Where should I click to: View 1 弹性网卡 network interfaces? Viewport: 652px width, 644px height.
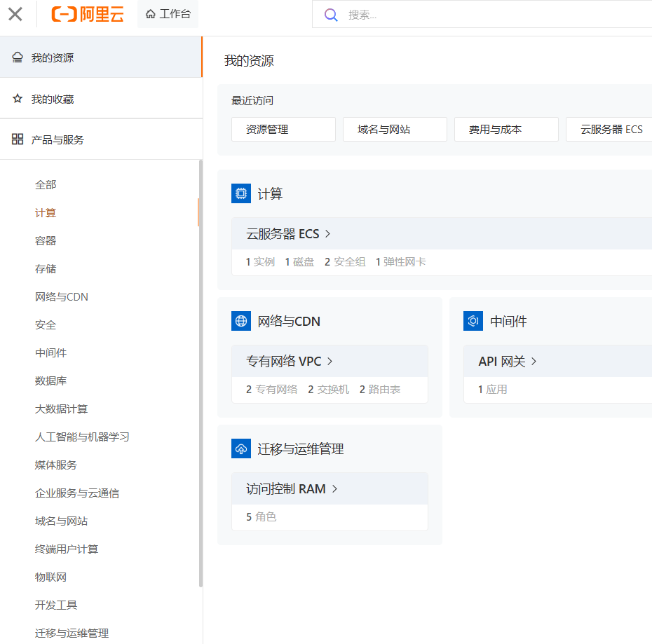coord(401,262)
